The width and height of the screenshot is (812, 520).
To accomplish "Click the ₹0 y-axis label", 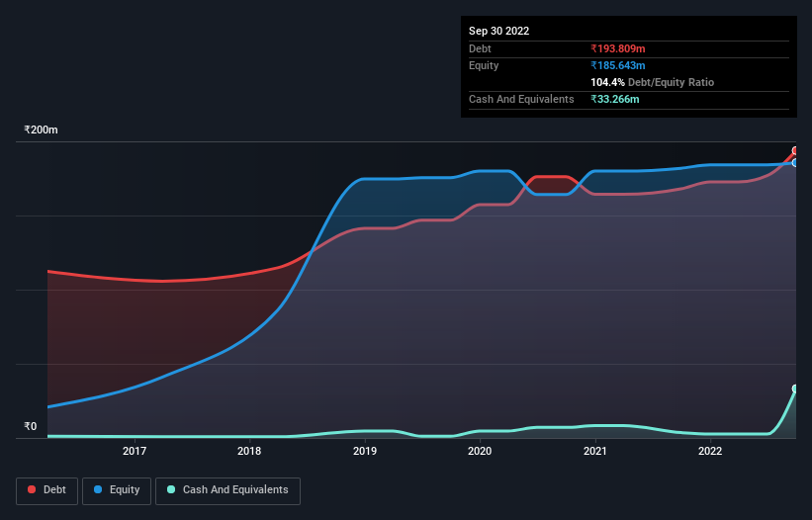I will point(31,426).
